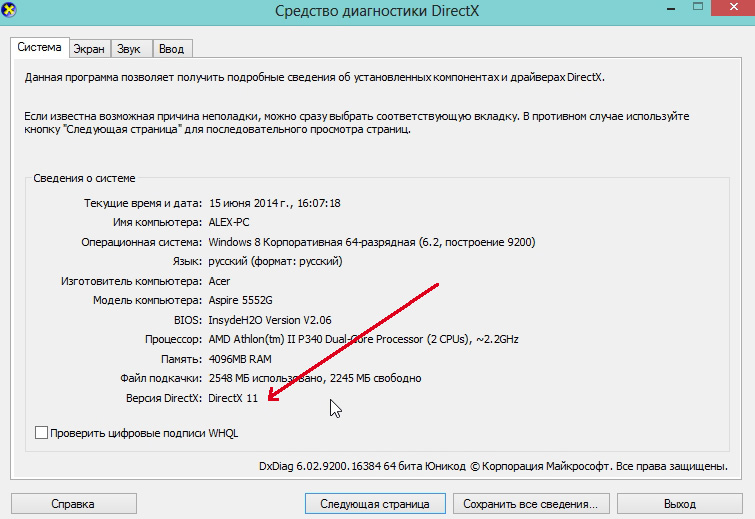The image size is (755, 519).
Task: Switch to the Система tab
Action: [x=39, y=48]
